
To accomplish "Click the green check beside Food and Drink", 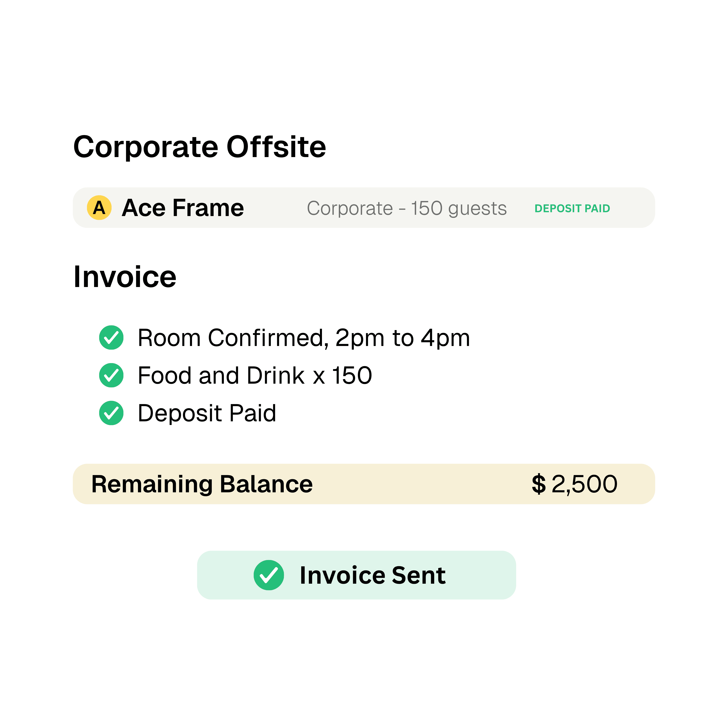I will click(x=111, y=375).
